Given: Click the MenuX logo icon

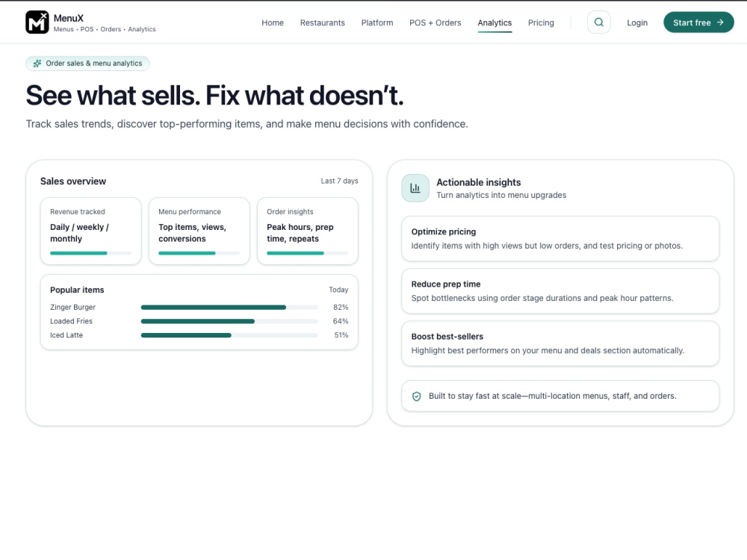Looking at the screenshot, I should [x=37, y=22].
